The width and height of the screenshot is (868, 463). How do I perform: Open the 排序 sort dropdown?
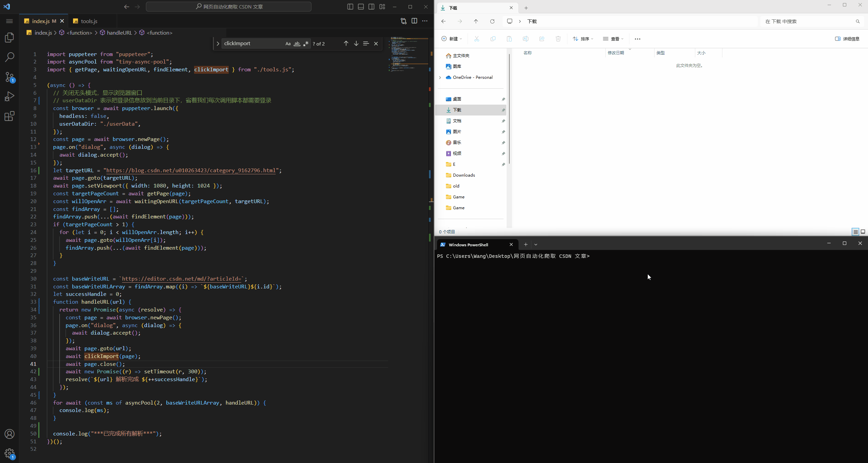(583, 39)
